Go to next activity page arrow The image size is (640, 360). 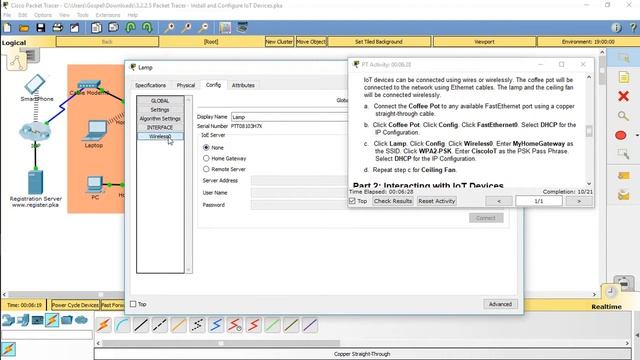tap(579, 201)
